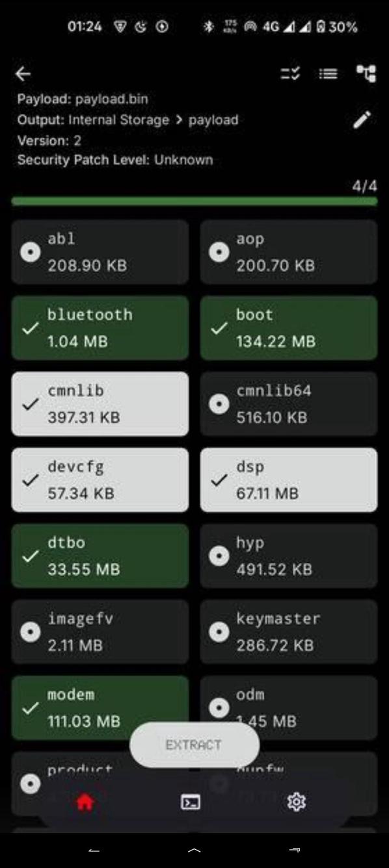
Task: Select the abl partition
Action: [x=99, y=251]
